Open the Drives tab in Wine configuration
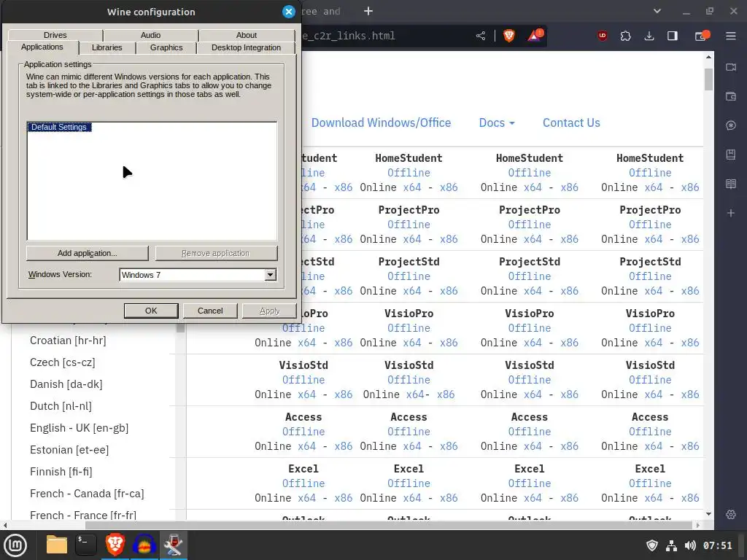747x560 pixels. (55, 35)
